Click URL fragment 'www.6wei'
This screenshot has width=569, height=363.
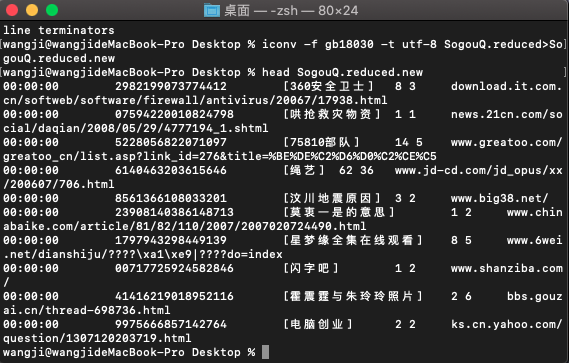coord(535,240)
